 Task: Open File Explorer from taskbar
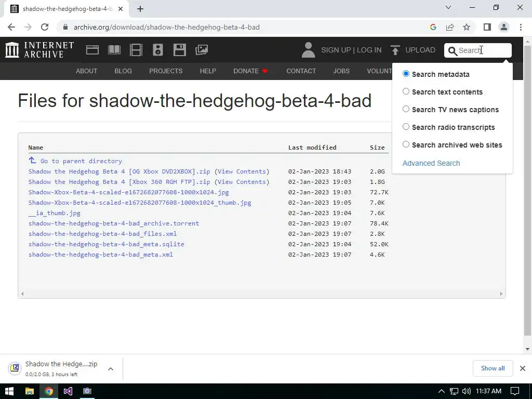click(30, 391)
